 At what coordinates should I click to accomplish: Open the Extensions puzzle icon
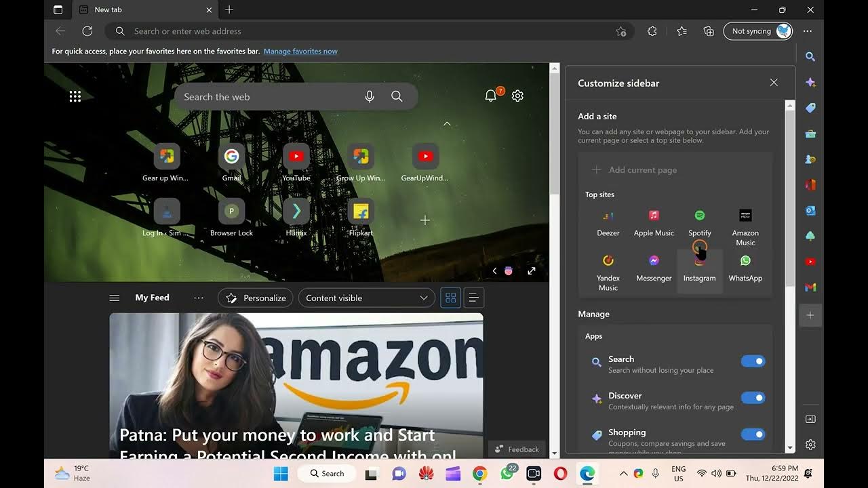pyautogui.click(x=652, y=31)
